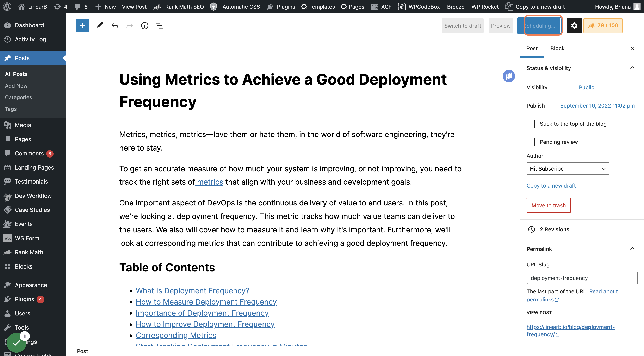Open Media in the admin sidebar
This screenshot has width=644, height=356.
pyautogui.click(x=23, y=125)
